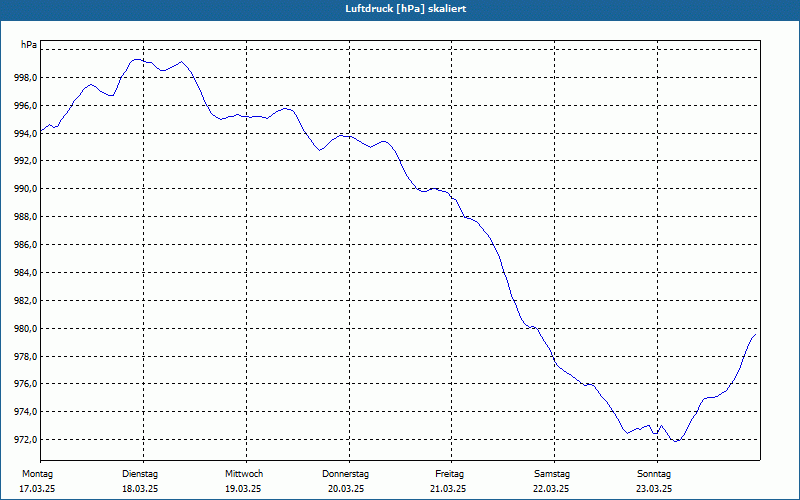Click the chart title "Luftdruck [hPa] skaliert"

(x=406, y=9)
